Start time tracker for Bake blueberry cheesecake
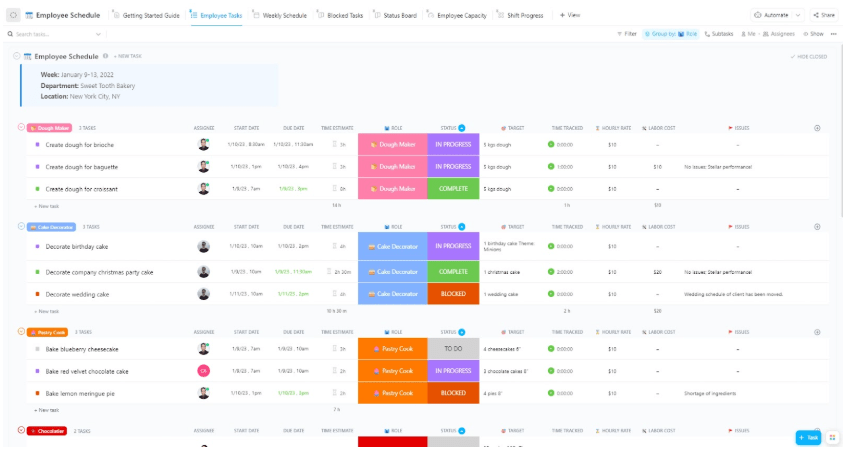This screenshot has width=845, height=449. pyautogui.click(x=551, y=349)
